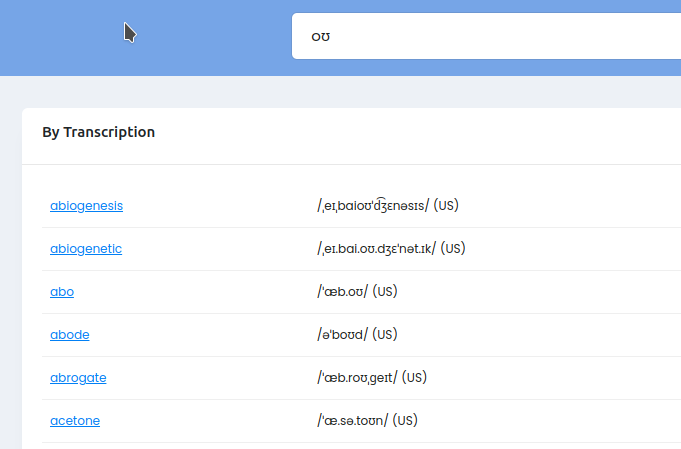Viewport: 681px width, 449px height.
Task: Select the (US) label in abo row
Action: click(386, 292)
